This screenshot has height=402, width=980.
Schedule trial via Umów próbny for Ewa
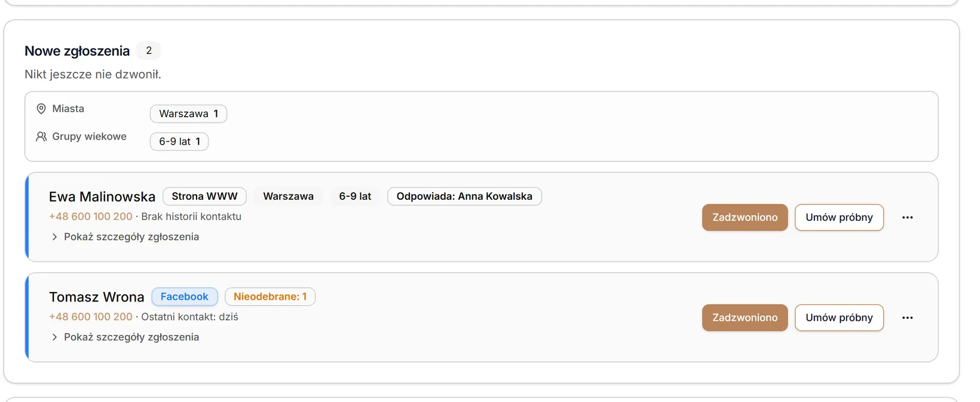tap(839, 217)
